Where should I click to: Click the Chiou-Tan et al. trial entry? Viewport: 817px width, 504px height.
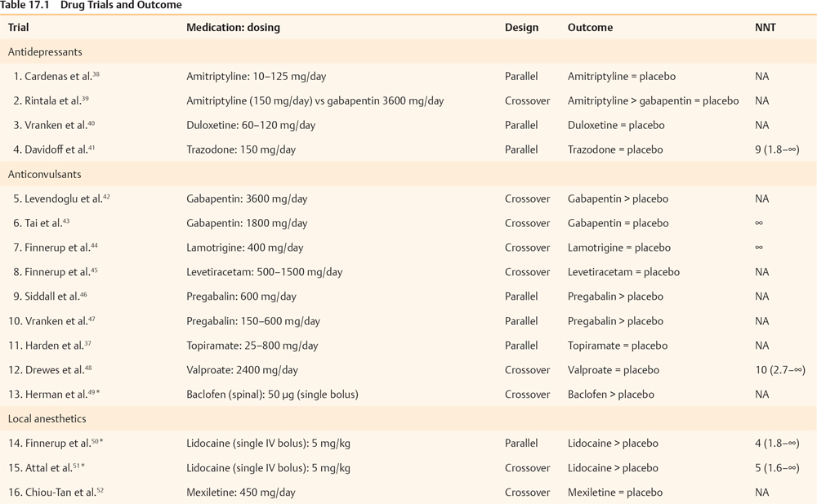click(57, 493)
